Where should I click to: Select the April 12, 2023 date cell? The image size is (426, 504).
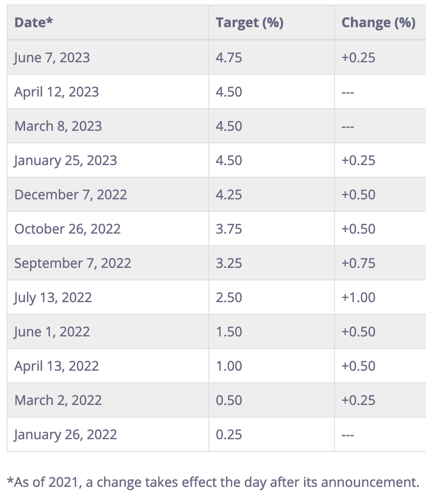(108, 92)
